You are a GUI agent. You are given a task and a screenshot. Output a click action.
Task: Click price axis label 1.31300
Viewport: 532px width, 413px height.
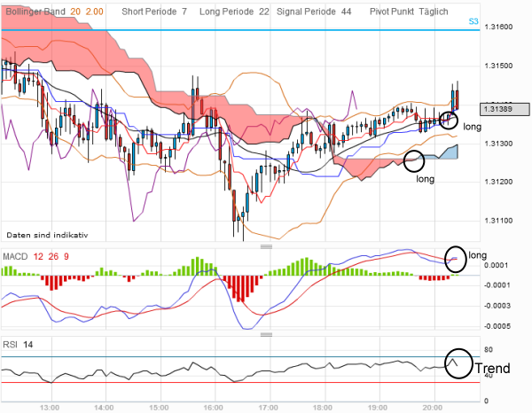tap(498, 144)
